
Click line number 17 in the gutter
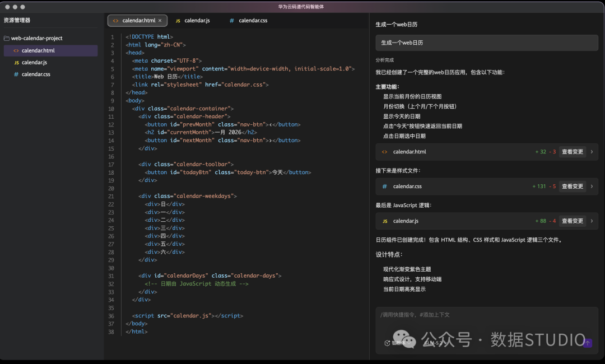pos(111,165)
